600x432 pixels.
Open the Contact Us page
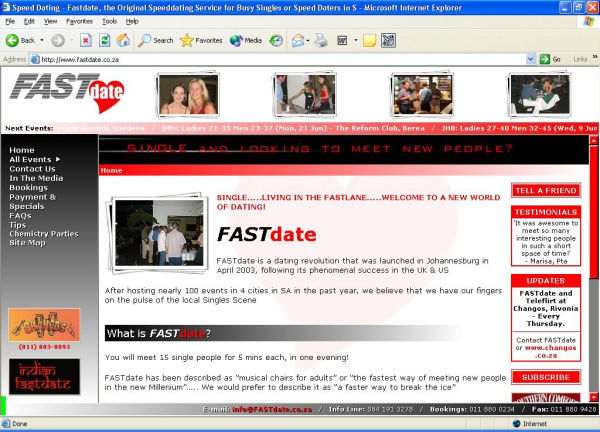[x=33, y=169]
